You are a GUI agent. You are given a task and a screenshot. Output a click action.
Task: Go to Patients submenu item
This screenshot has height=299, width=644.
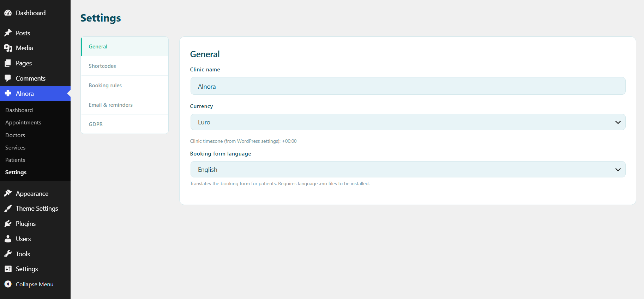tap(15, 160)
